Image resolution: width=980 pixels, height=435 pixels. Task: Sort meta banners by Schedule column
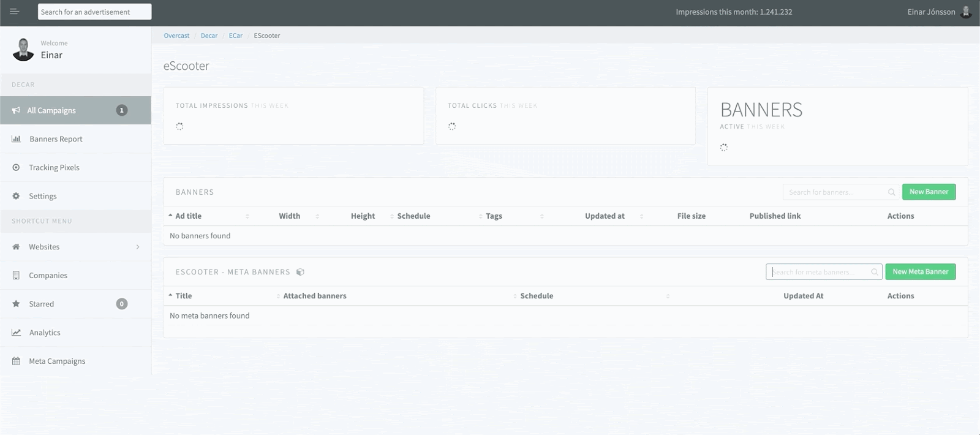tap(537, 296)
